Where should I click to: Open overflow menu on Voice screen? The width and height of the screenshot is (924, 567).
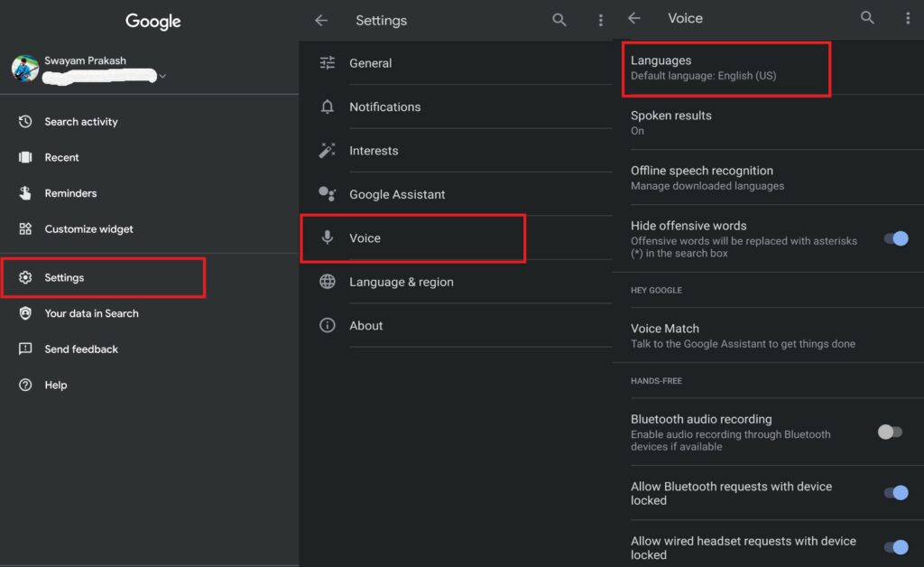point(908,18)
